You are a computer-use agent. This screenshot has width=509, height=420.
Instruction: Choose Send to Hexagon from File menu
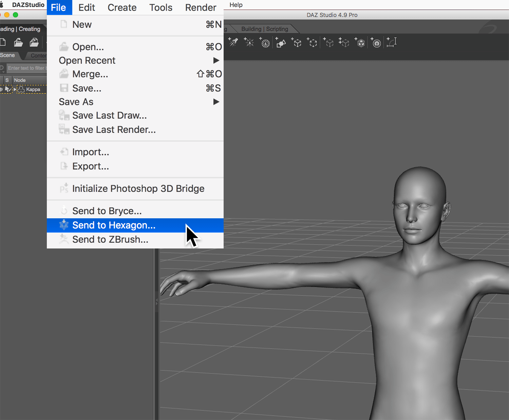click(x=114, y=225)
